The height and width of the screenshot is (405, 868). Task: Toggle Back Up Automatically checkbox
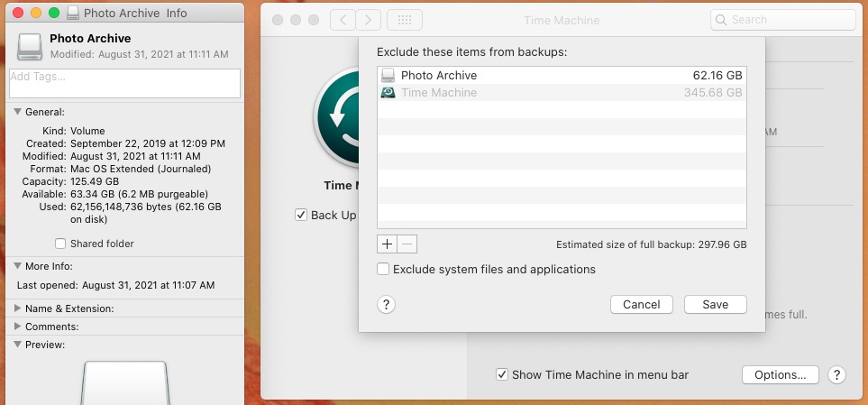300,215
